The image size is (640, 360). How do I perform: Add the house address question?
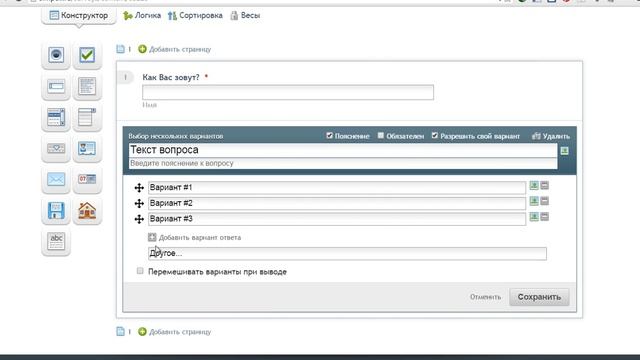click(87, 211)
